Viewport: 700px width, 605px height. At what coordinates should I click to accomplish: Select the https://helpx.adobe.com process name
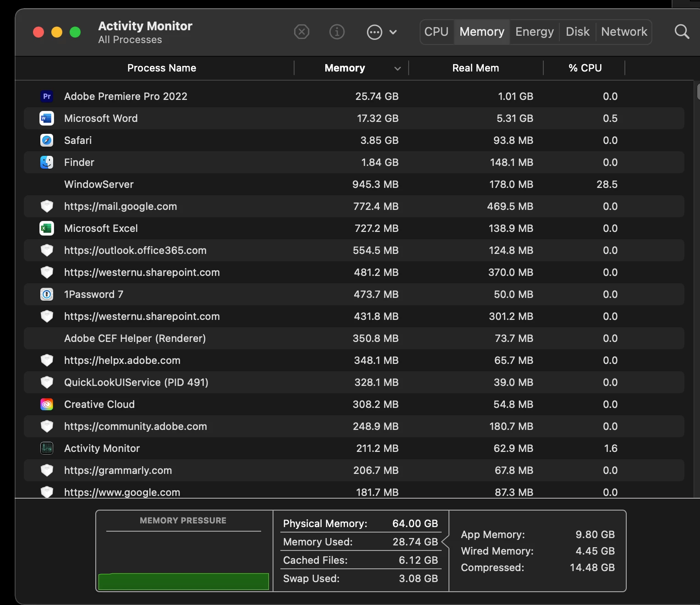[x=122, y=360]
